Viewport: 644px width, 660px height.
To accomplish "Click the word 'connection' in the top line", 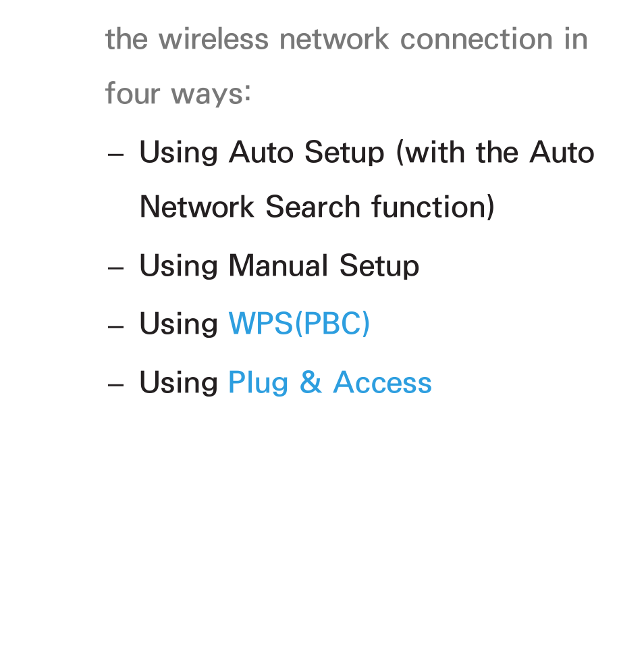I will [x=477, y=40].
